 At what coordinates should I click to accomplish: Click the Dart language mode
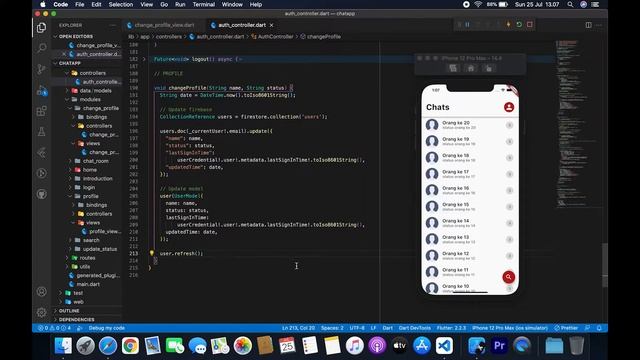pos(387,328)
